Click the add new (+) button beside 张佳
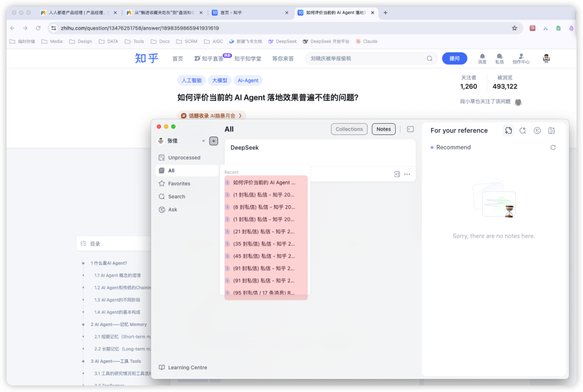Screen dimensions: 583x392 (213, 141)
